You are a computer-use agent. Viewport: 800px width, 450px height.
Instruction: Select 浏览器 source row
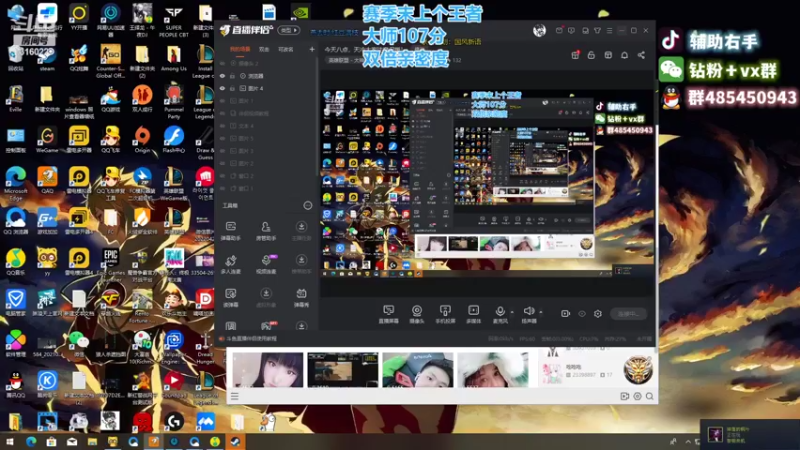(266, 76)
